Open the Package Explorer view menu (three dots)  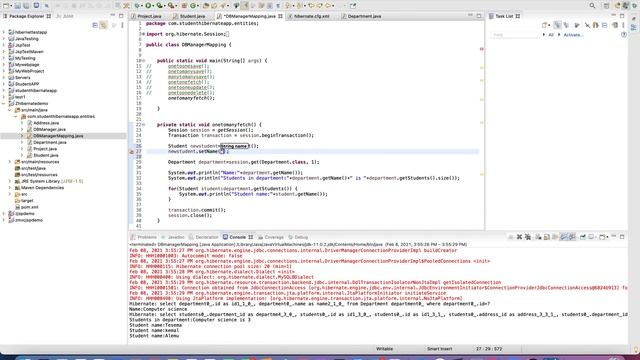click(122, 25)
